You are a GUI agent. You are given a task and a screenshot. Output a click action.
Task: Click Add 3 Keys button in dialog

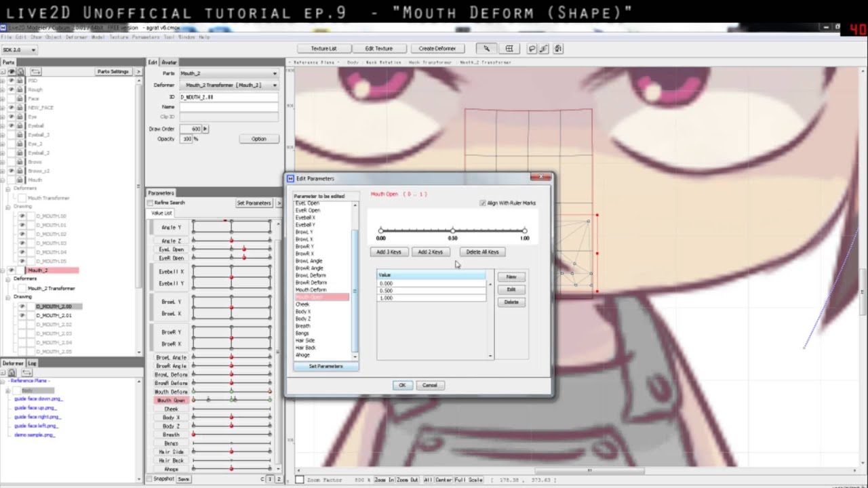pos(389,252)
